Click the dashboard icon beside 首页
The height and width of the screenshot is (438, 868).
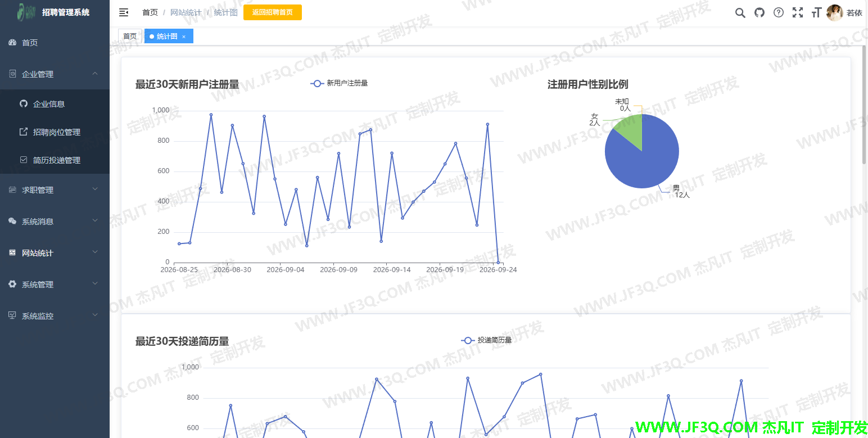coord(12,43)
